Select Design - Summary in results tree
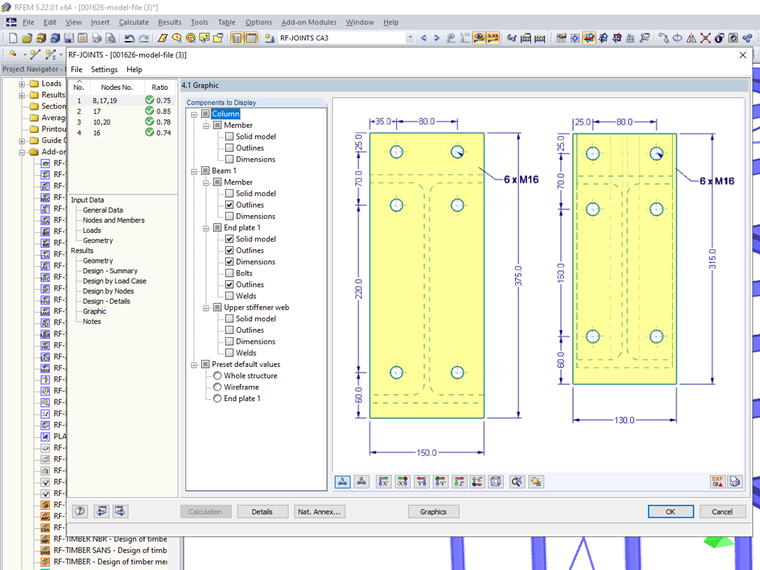 110,271
